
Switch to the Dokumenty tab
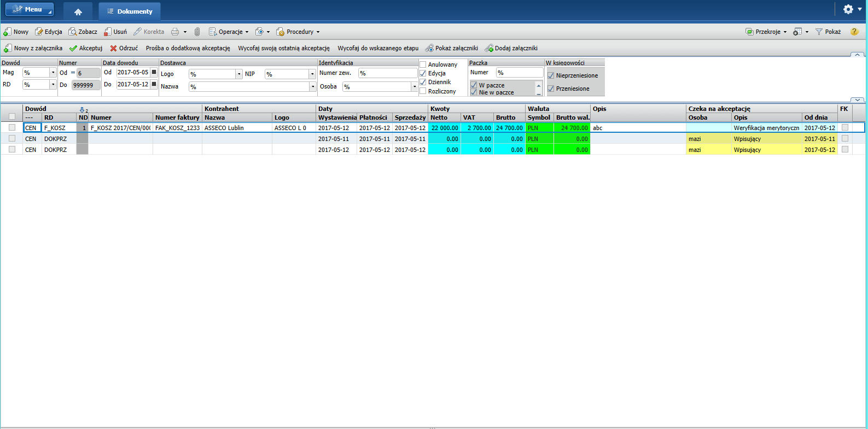[x=130, y=11]
